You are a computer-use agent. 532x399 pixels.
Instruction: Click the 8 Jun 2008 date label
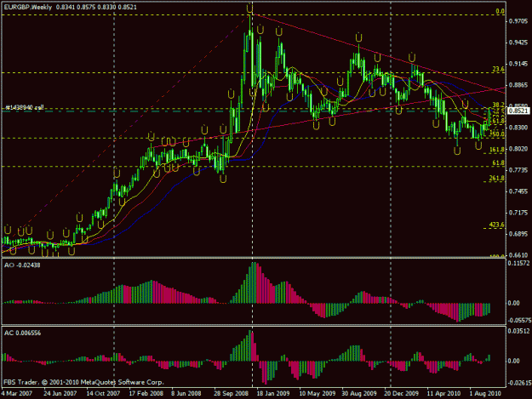coord(186,394)
